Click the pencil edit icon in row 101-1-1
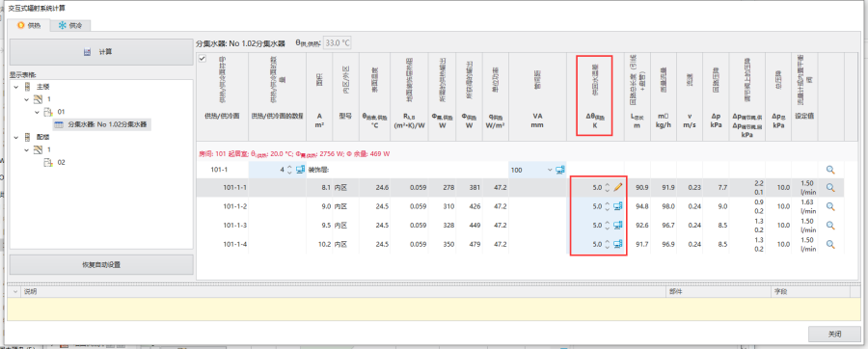The width and height of the screenshot is (868, 349). click(x=618, y=187)
